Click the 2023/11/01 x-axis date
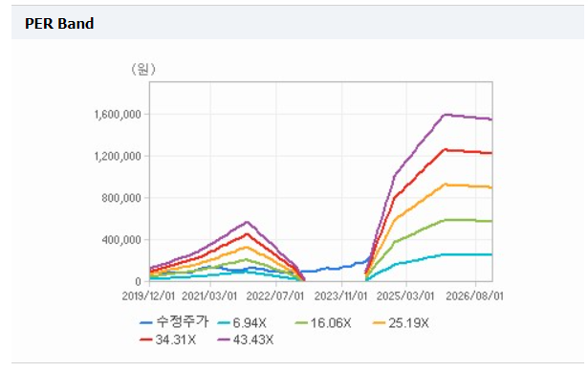 point(340,295)
